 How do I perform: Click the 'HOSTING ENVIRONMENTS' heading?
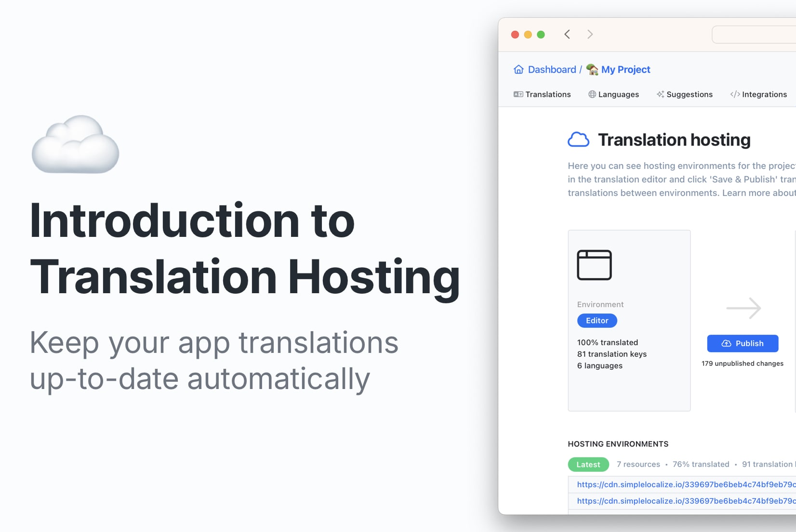(x=618, y=444)
